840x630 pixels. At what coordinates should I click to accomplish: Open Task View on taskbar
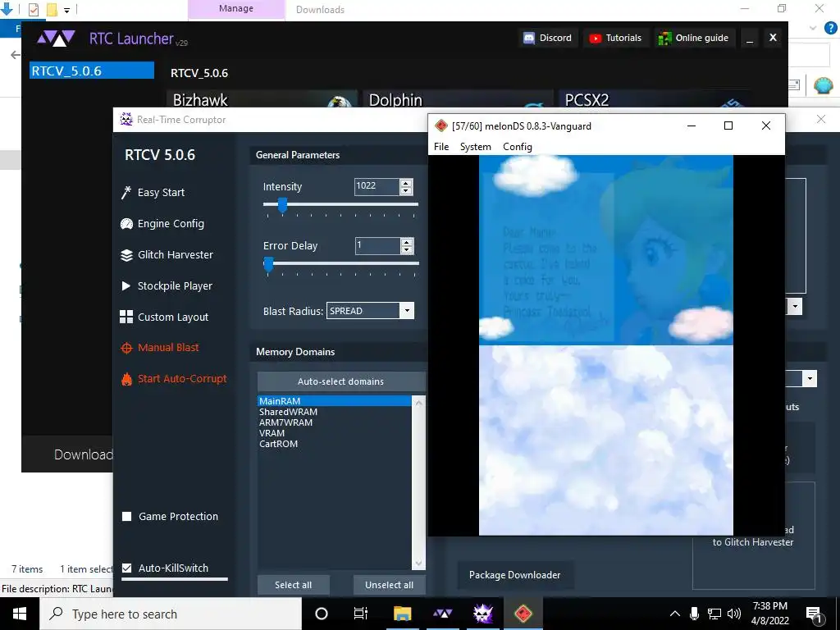[x=361, y=614]
